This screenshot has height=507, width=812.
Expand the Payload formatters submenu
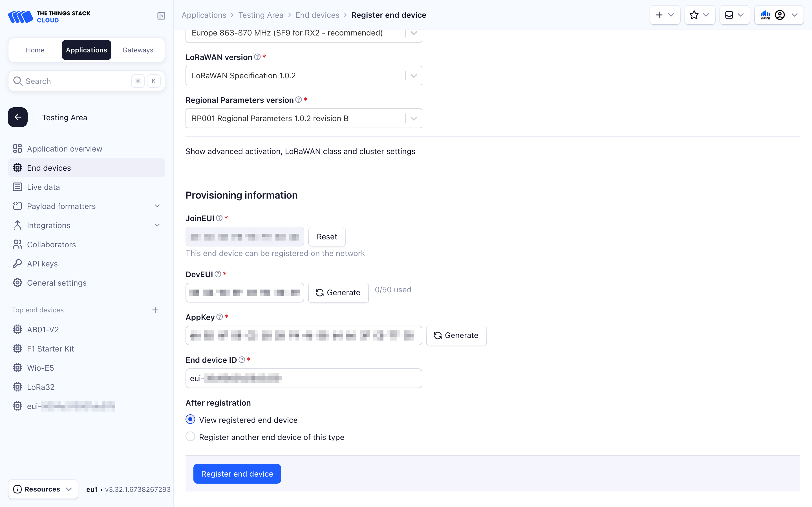[157, 206]
